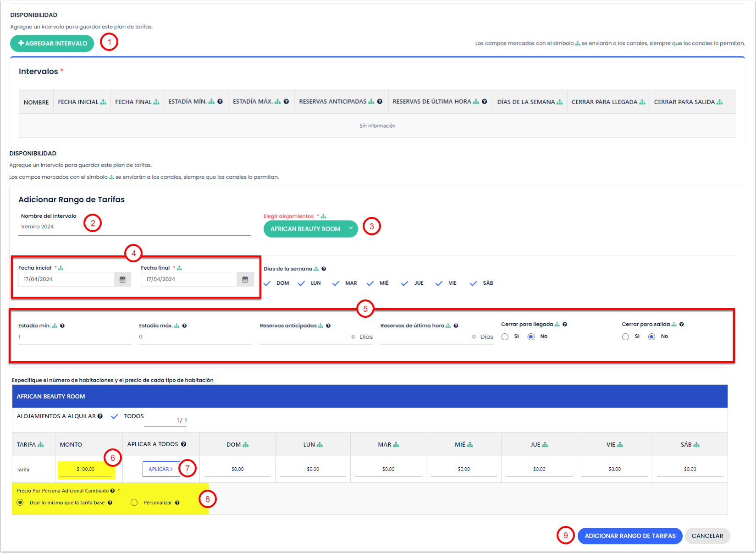Expand the African Beauty Room dropdown
756x553 pixels.
310,229
